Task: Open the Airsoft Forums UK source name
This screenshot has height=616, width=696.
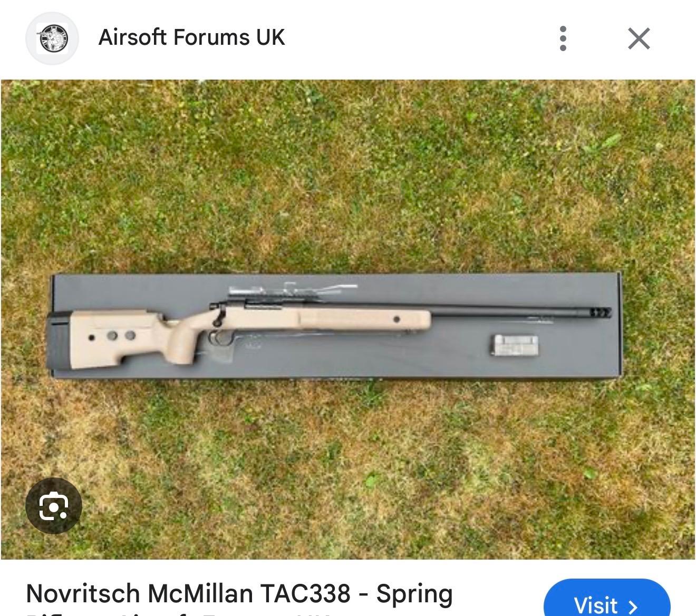Action: [191, 37]
